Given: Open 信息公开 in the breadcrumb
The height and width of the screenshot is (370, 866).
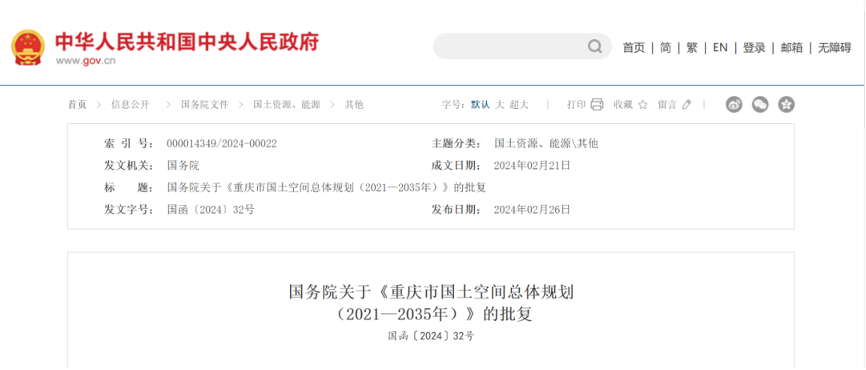Looking at the screenshot, I should 130,105.
